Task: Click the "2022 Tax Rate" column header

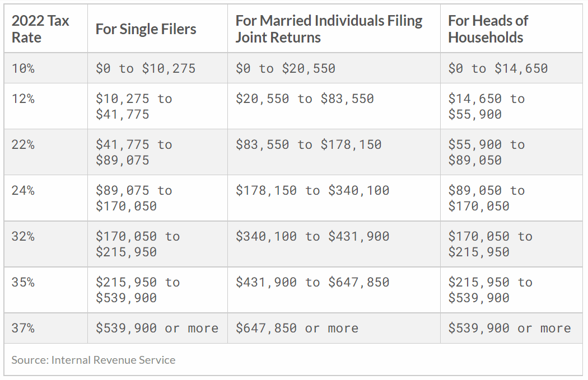Action: click(x=40, y=29)
